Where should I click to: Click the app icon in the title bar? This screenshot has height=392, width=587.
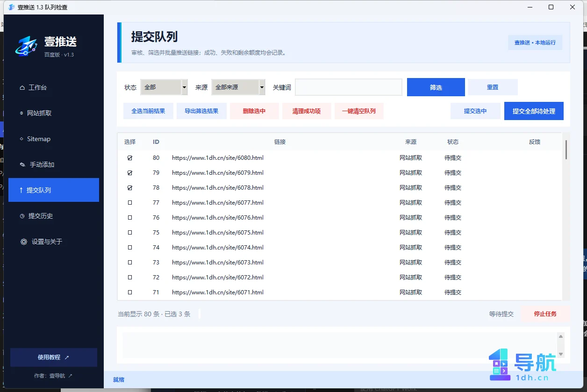(12, 7)
